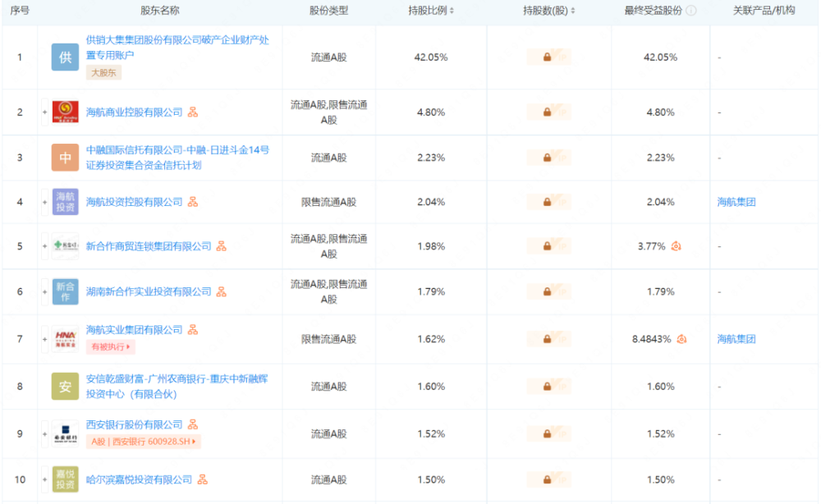Viewport: 821px width, 504px height.
Task: Click the A股 西安银行 600928.SH tag
Action: click(144, 441)
